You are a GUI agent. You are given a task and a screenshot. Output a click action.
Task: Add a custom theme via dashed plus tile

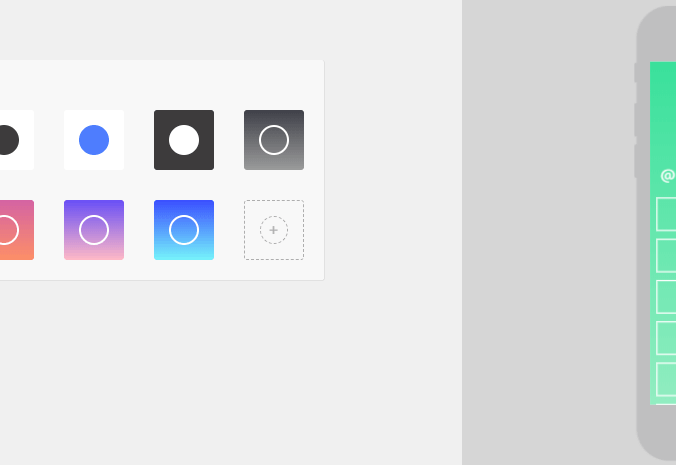pyautogui.click(x=274, y=230)
